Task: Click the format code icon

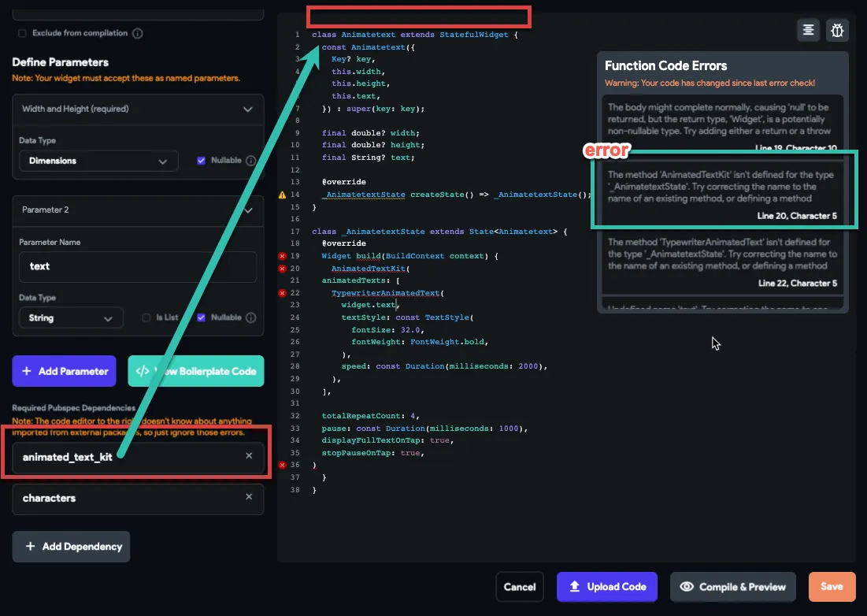Action: pyautogui.click(x=808, y=30)
